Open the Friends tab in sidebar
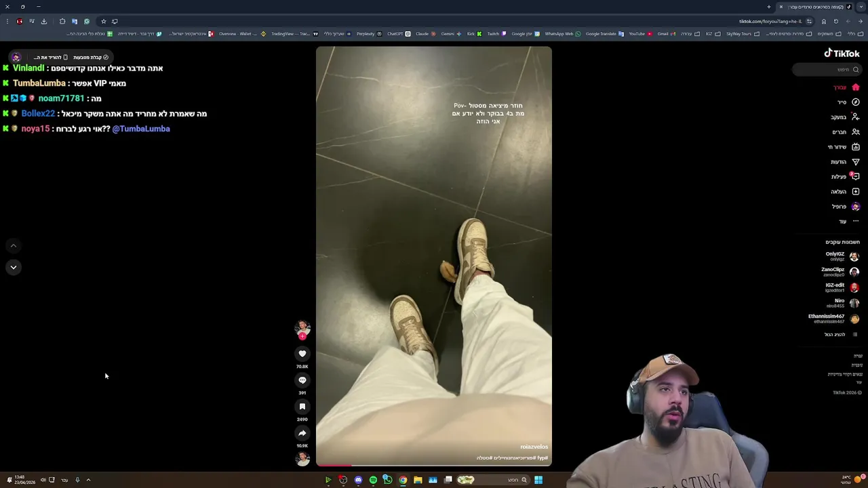868x488 pixels. 846,132
